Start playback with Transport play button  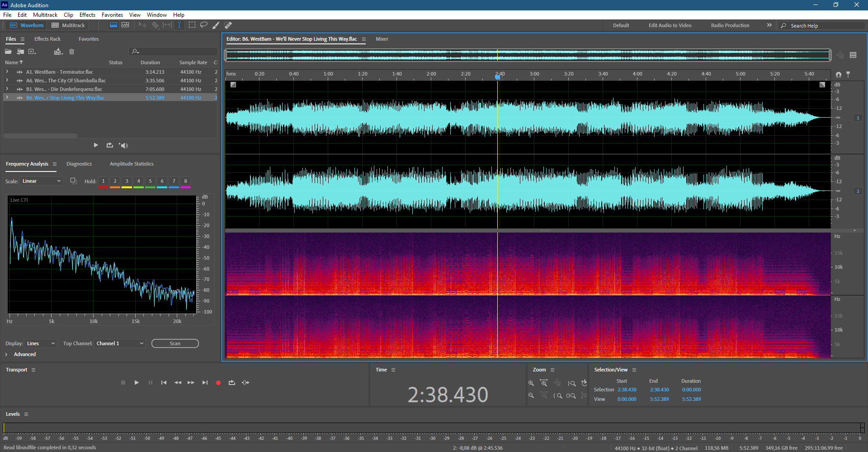pos(137,383)
